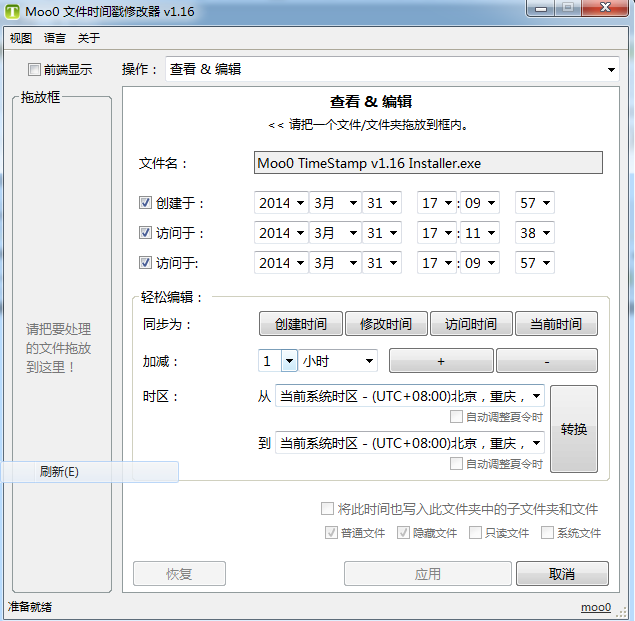Open the 视图 menu

point(21,38)
